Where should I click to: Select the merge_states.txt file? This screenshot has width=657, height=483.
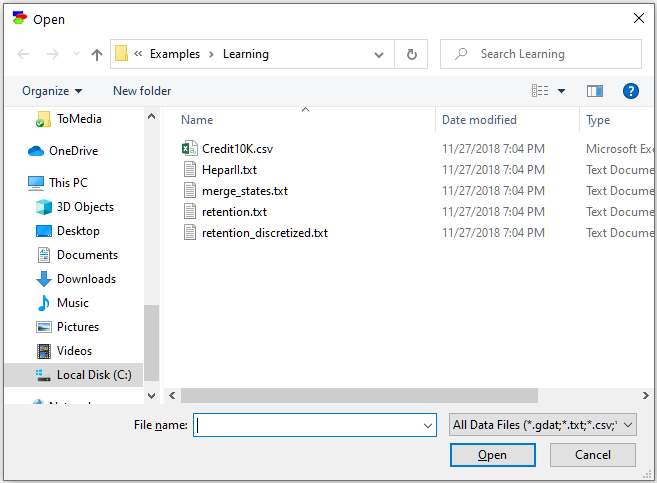[245, 191]
